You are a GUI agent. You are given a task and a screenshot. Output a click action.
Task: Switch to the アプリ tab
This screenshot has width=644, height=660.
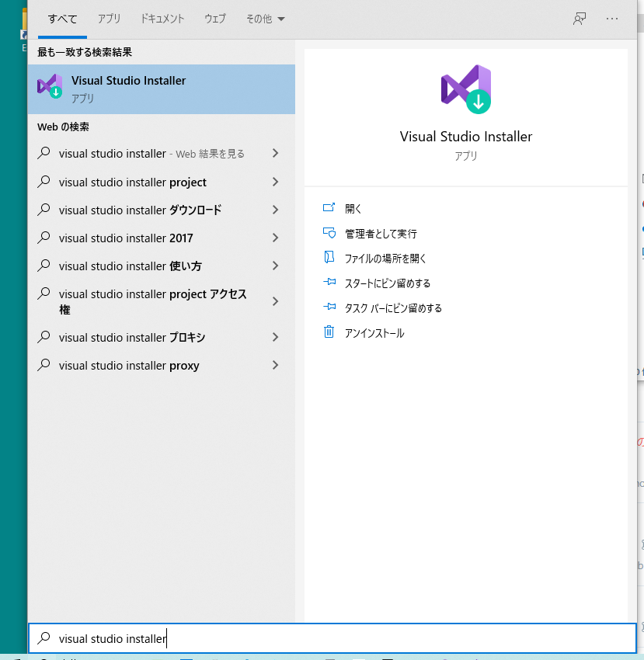109,19
